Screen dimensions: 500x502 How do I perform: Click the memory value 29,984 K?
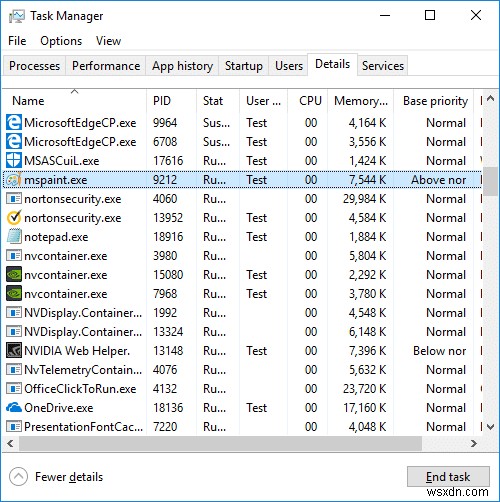[364, 199]
